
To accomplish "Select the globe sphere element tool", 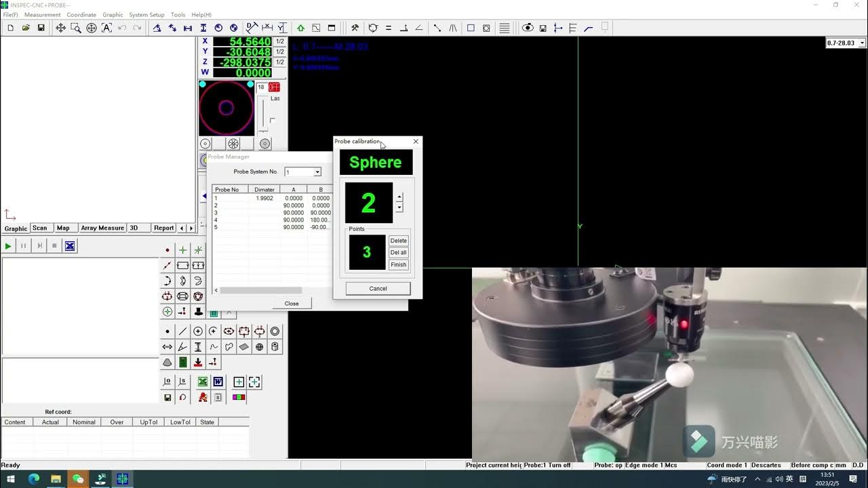I will 260,347.
